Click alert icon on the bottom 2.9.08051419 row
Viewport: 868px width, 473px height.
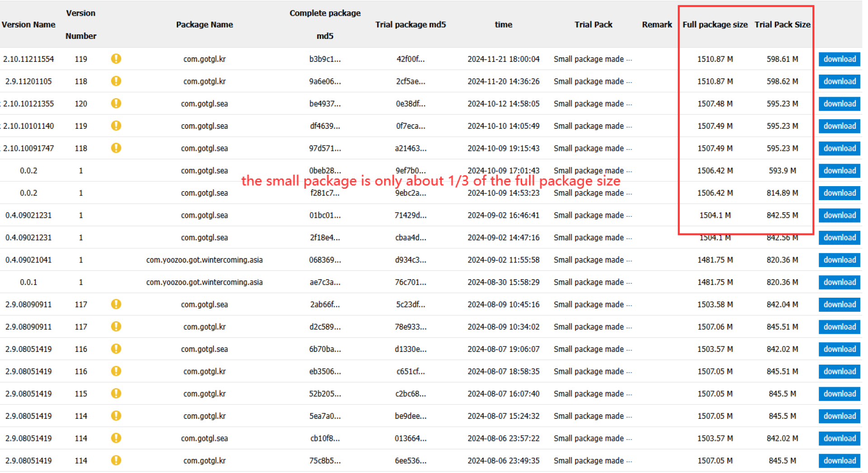coord(116,460)
